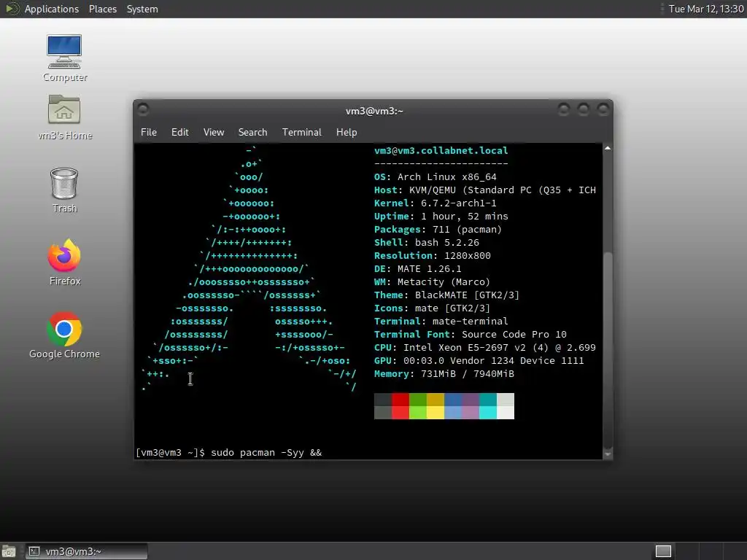Click the bright yellow color block
This screenshot has height=560, width=747.
436,413
